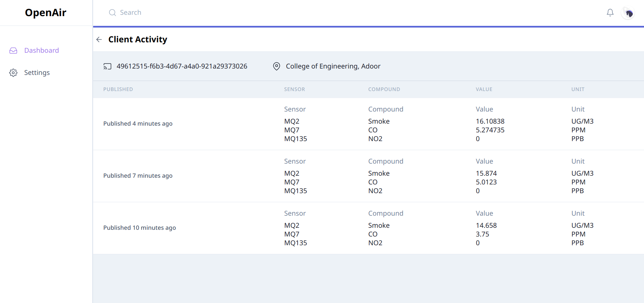The height and width of the screenshot is (303, 644).
Task: Click the Settings gear icon
Action: click(13, 73)
